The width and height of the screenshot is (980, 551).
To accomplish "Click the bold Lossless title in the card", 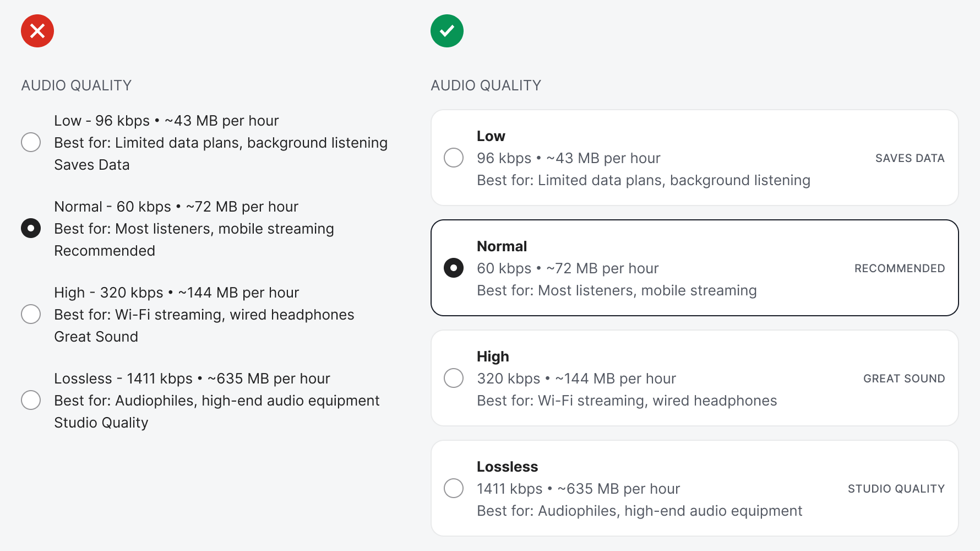I will 507,467.
